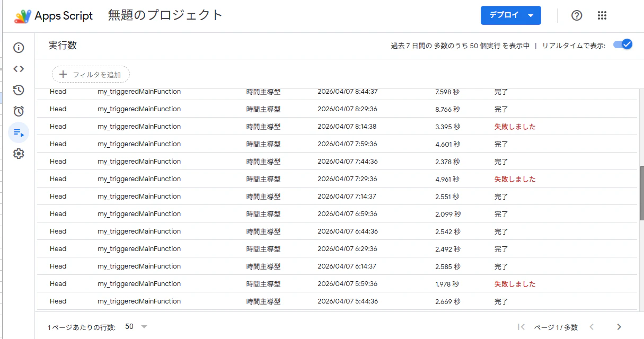Click 失敗しました status in the 8:14:38 row
The width and height of the screenshot is (644, 339).
pos(515,127)
